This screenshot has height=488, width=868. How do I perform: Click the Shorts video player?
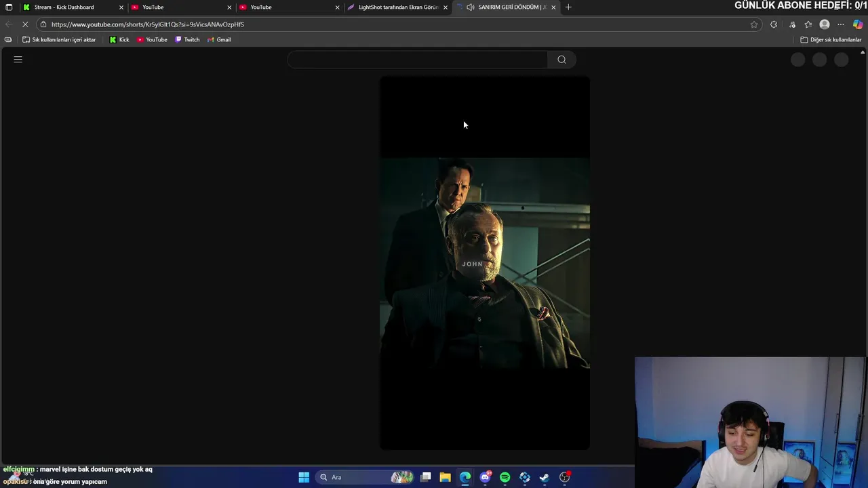click(x=484, y=263)
